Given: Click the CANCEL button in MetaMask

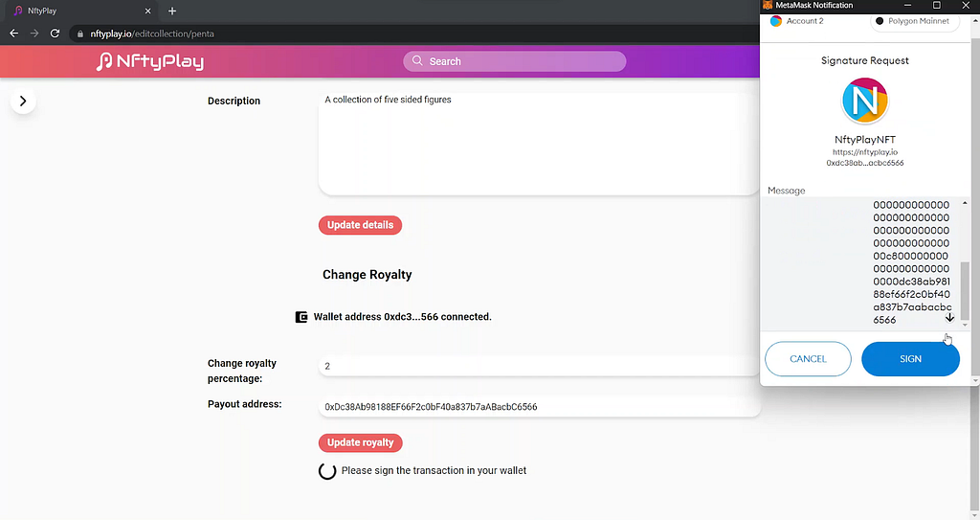Looking at the screenshot, I should tap(808, 358).
